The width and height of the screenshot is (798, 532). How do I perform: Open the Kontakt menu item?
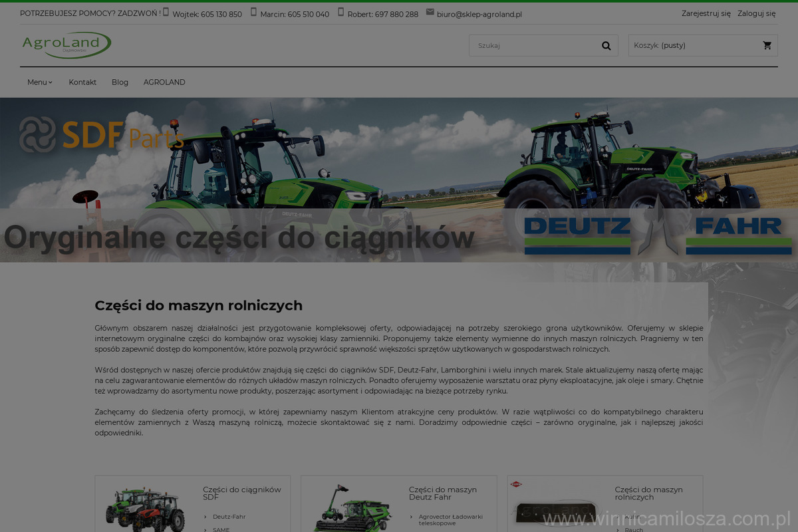coord(82,82)
